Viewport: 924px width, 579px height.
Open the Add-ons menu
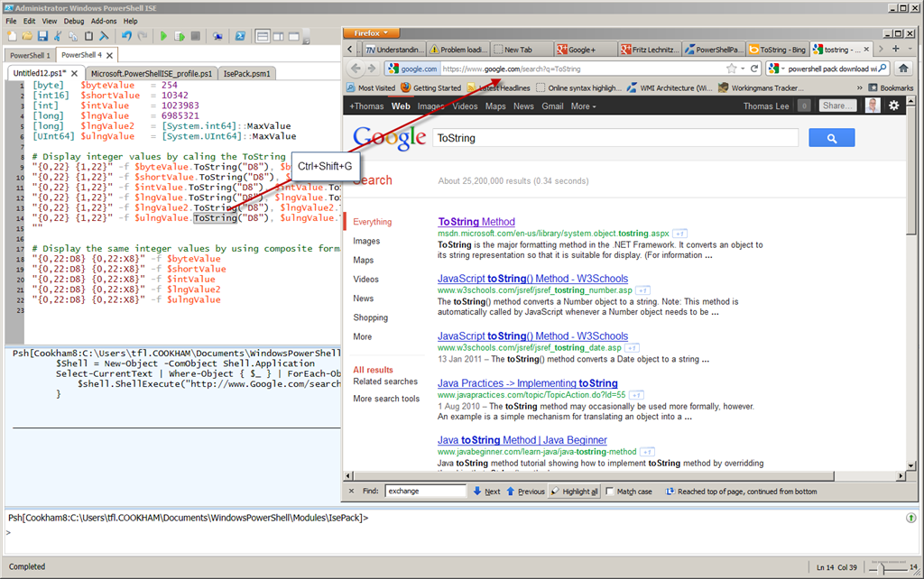coord(104,21)
